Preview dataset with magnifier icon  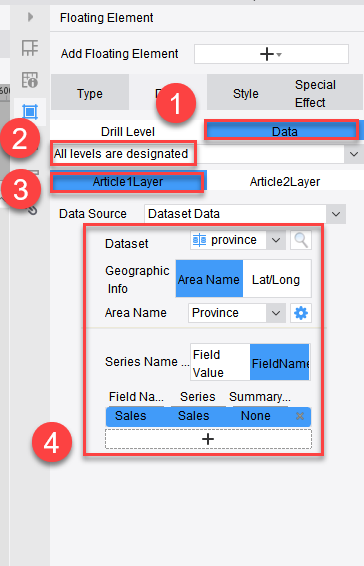click(301, 240)
